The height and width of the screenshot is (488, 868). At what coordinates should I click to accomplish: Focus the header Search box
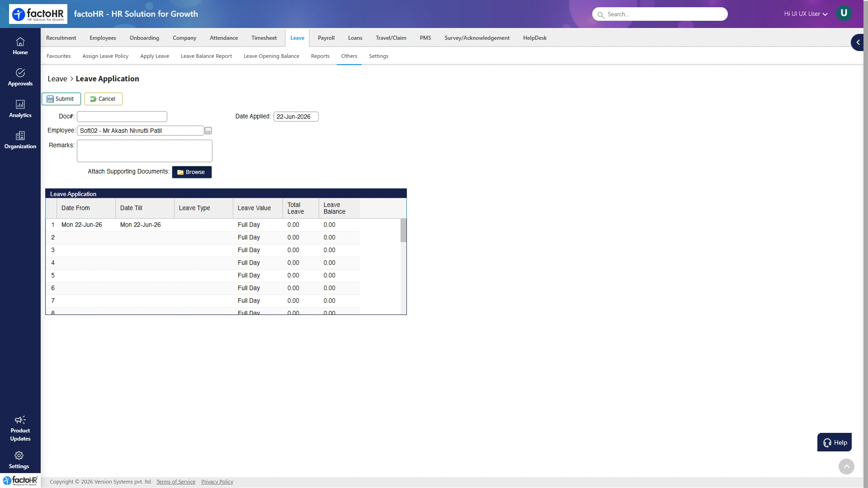[x=660, y=14]
